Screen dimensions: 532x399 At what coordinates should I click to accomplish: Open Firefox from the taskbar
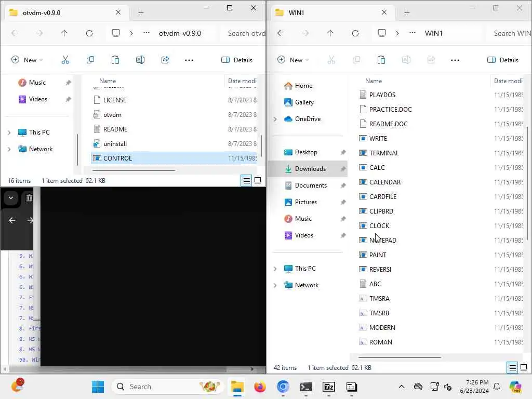[x=260, y=387]
